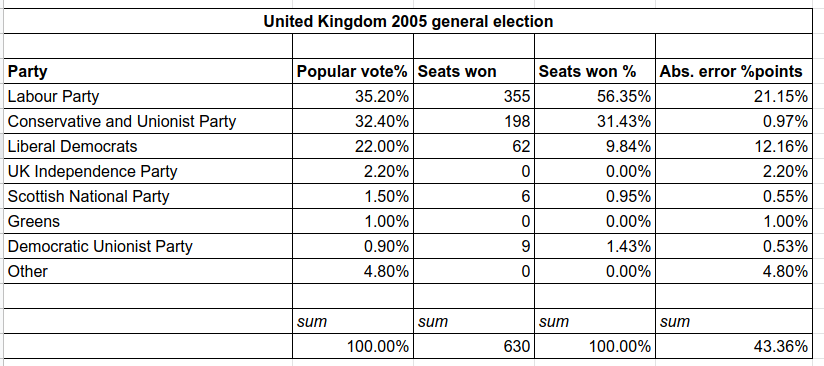824x366 pixels.
Task: Select the Popular vote% column header
Action: pos(353,72)
